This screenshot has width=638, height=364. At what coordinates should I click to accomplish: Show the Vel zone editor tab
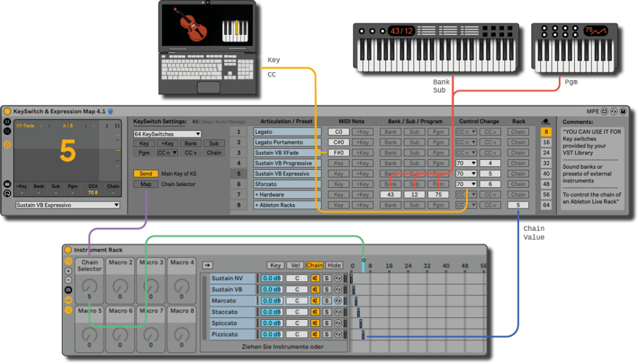pyautogui.click(x=295, y=265)
